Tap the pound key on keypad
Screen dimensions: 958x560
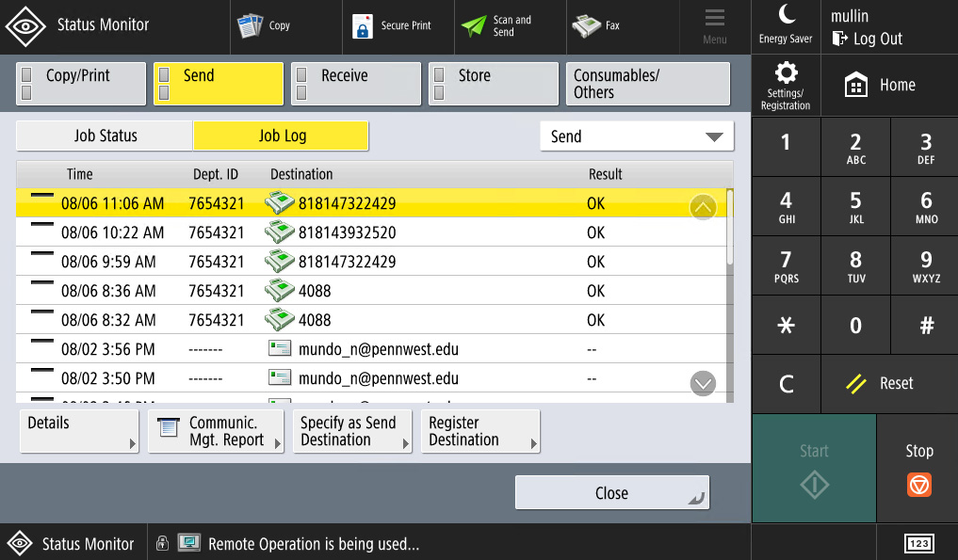[x=926, y=325]
